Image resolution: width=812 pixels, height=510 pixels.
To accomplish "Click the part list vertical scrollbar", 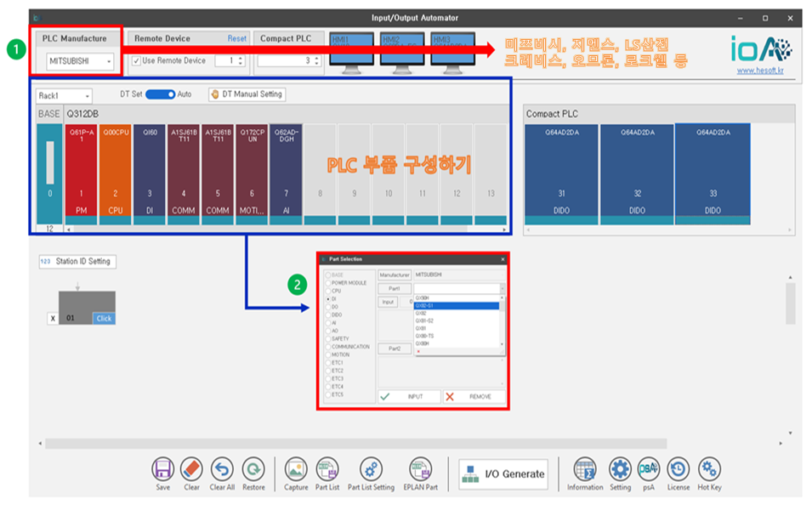I will pyautogui.click(x=502, y=321).
